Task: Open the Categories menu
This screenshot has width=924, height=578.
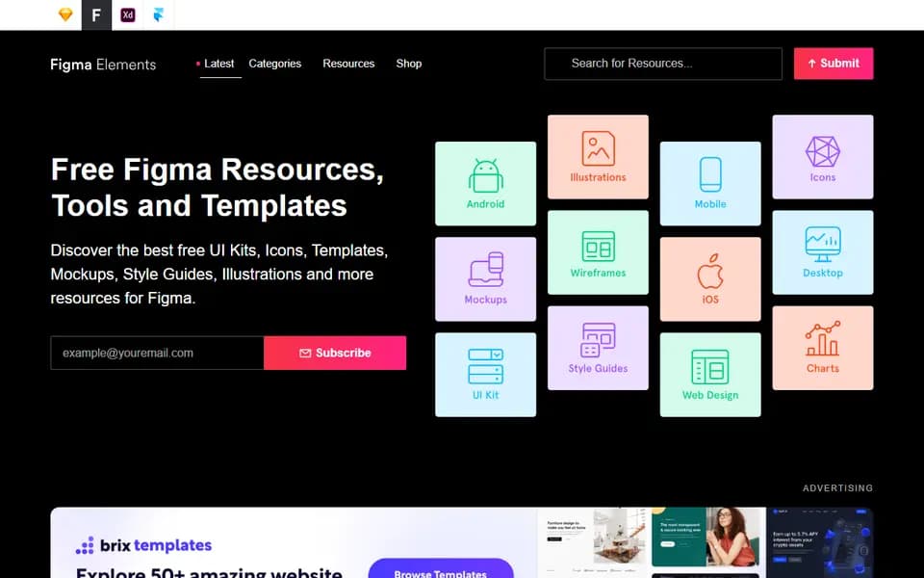Action: tap(274, 64)
